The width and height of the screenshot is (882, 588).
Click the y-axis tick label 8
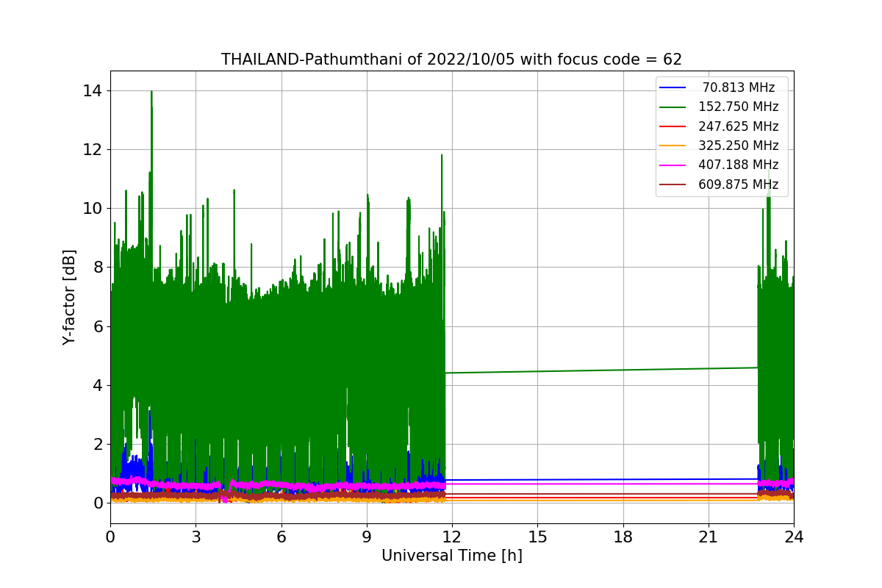click(98, 268)
